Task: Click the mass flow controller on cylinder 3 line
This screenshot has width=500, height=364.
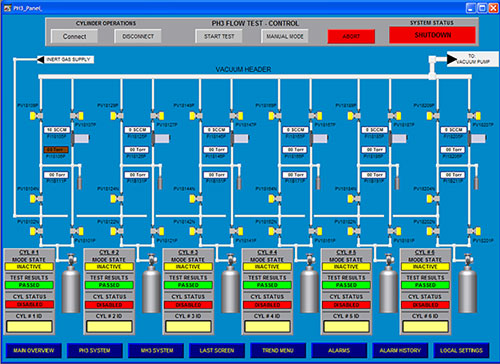Action: point(241,138)
